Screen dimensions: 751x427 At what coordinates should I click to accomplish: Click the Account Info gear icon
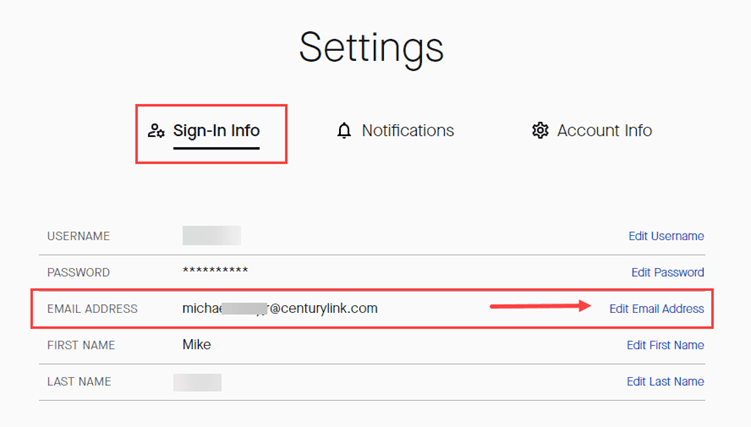click(x=540, y=131)
